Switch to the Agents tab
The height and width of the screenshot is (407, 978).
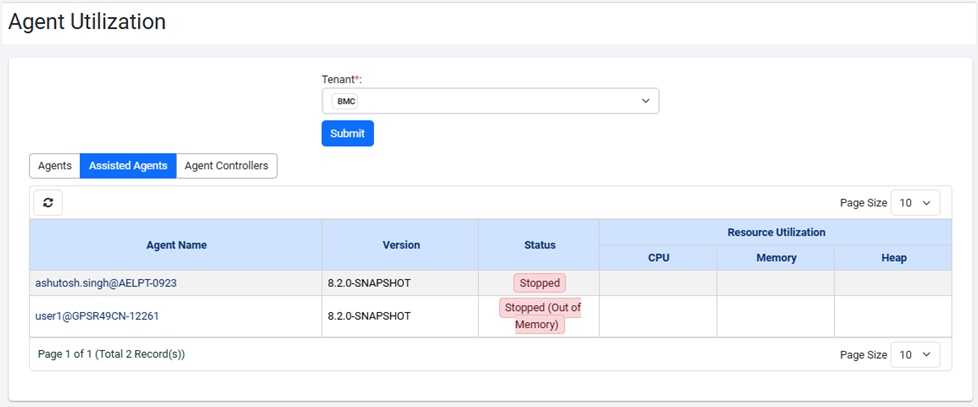55,166
